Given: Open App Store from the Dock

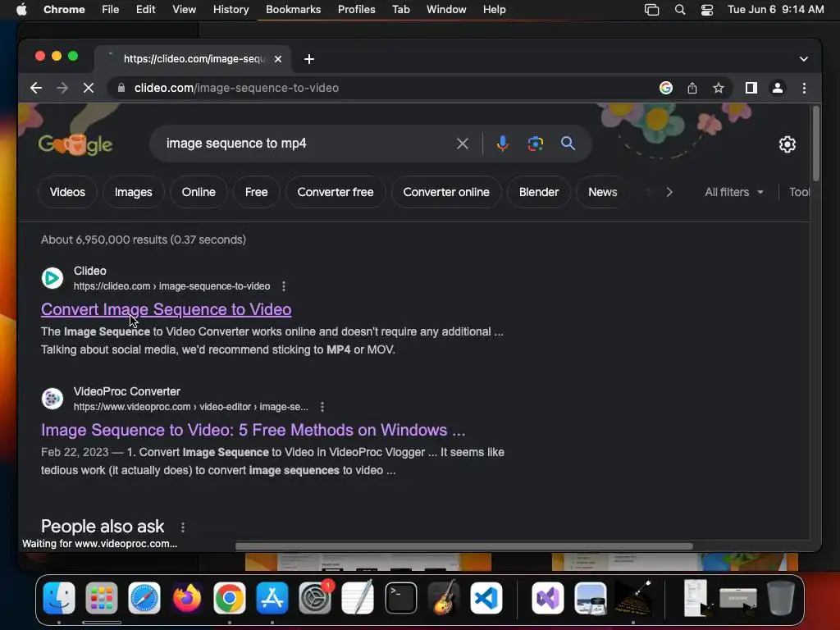Looking at the screenshot, I should click(272, 598).
